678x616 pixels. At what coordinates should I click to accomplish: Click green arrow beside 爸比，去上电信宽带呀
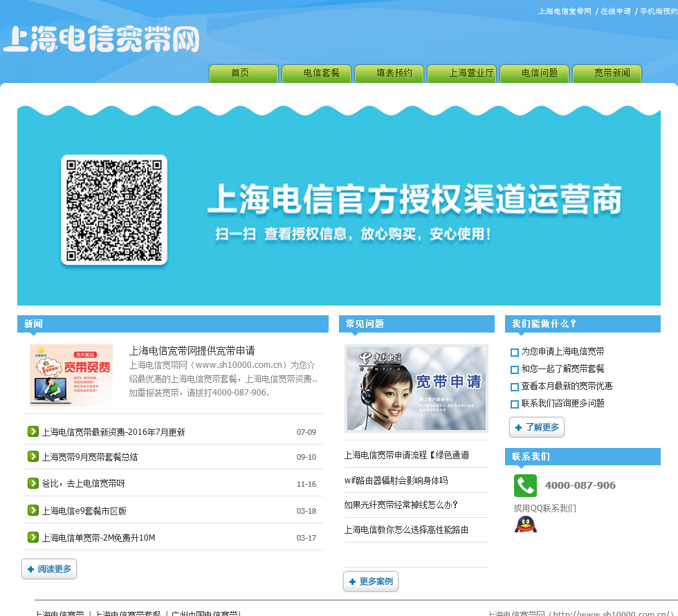33,483
